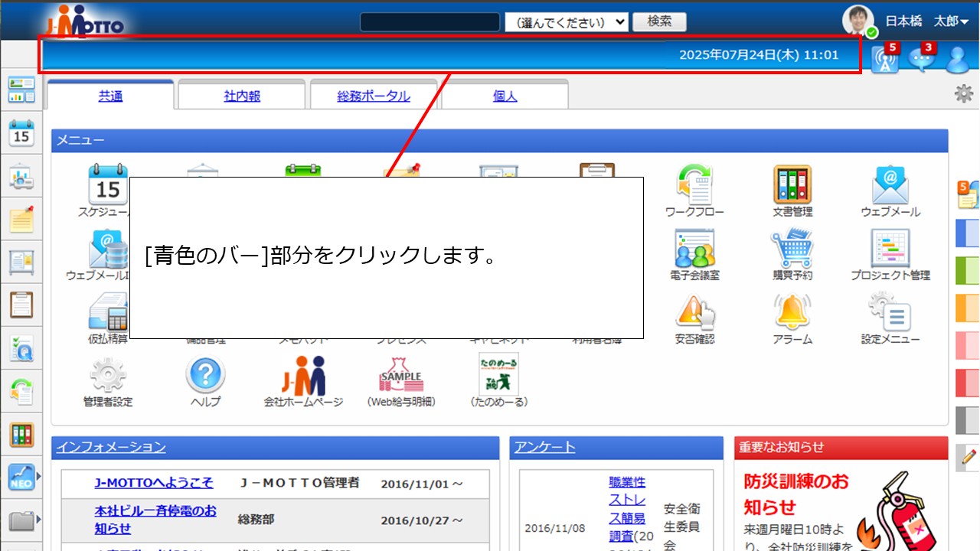
Task: Open the 安否確認 safety confirmation icon
Action: pyautogui.click(x=693, y=311)
